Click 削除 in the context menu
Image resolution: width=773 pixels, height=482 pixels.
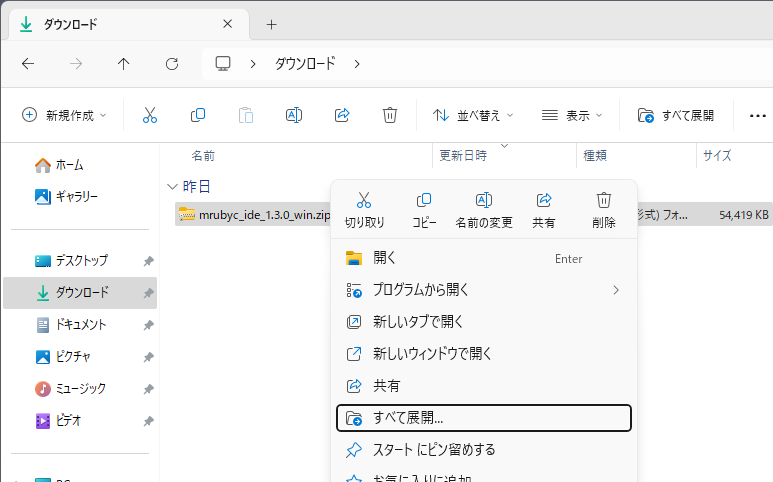(x=603, y=211)
